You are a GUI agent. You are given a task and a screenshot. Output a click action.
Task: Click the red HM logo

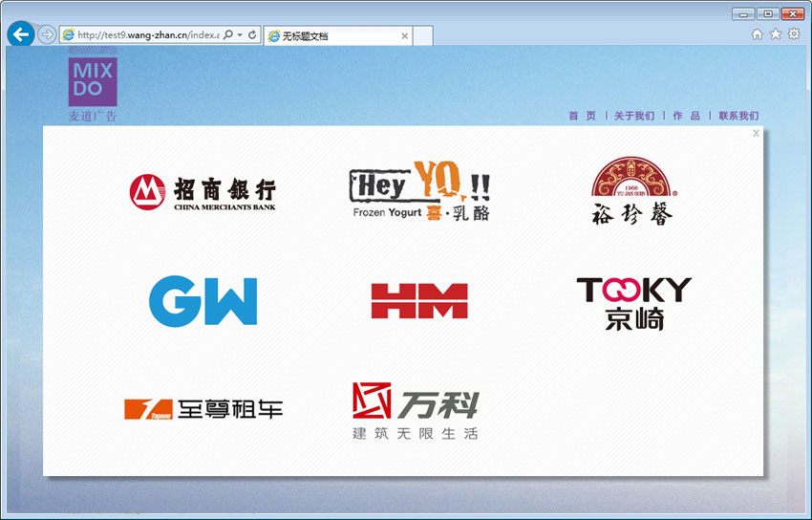click(x=419, y=300)
